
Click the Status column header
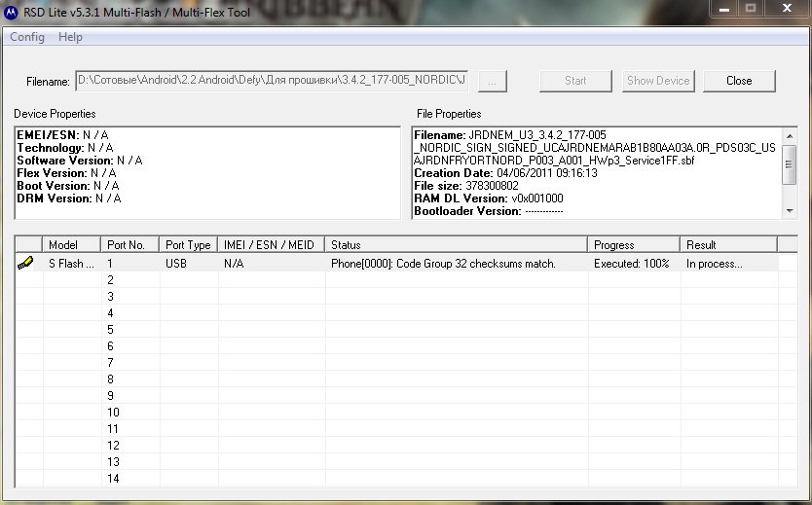tap(457, 245)
